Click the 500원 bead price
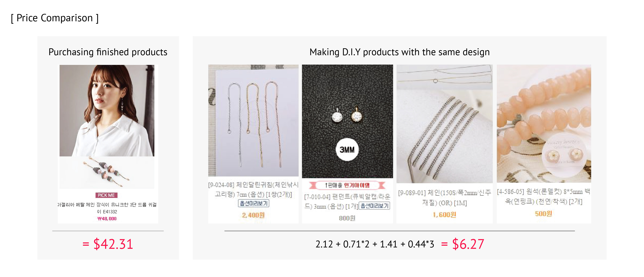 click(543, 214)
